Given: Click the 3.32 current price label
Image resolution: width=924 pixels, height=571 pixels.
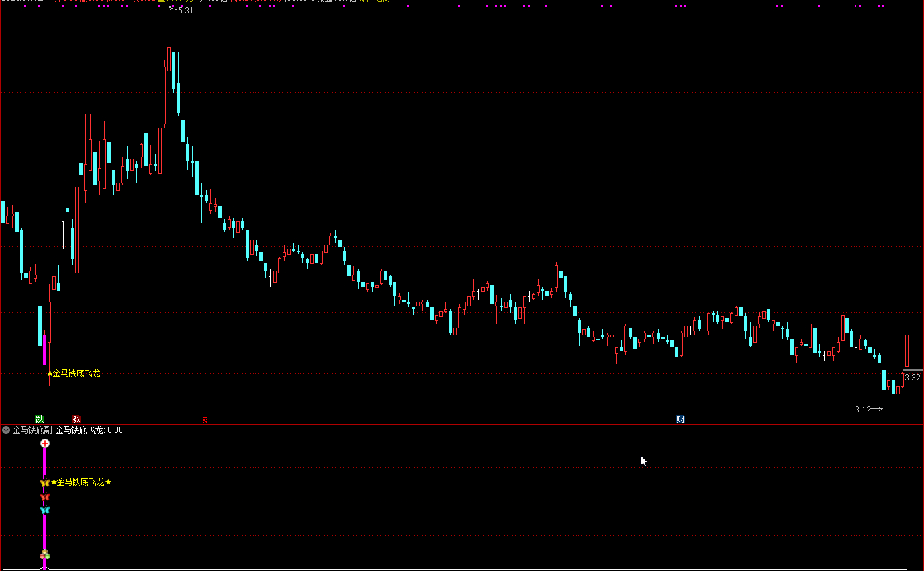Looking at the screenshot, I should (x=913, y=378).
